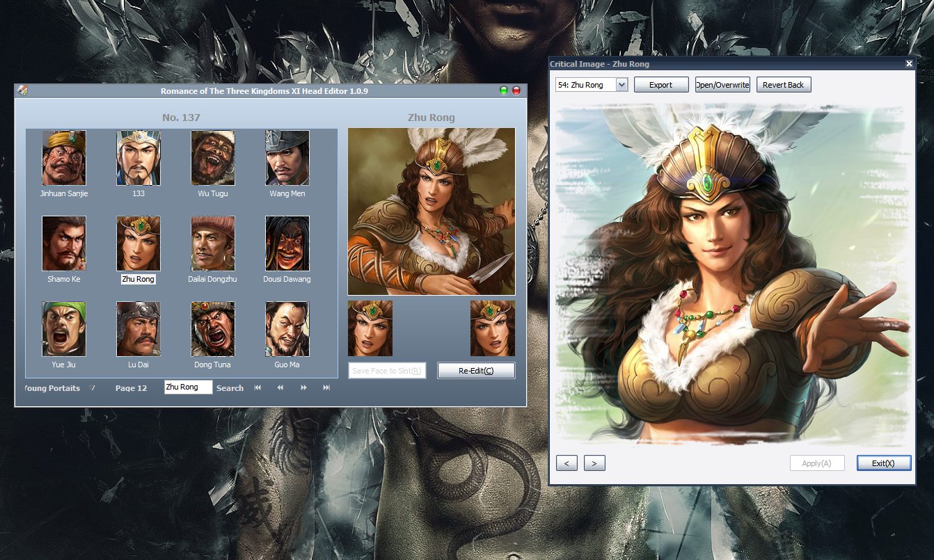Click the Search label button
The height and width of the screenshot is (560, 934).
[x=230, y=388]
